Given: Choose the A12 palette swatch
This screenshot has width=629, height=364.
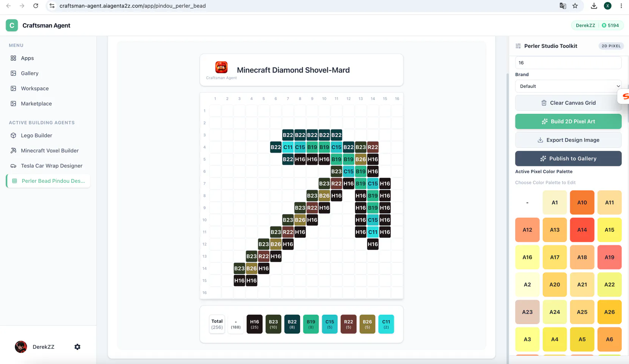Looking at the screenshot, I should click(x=527, y=230).
